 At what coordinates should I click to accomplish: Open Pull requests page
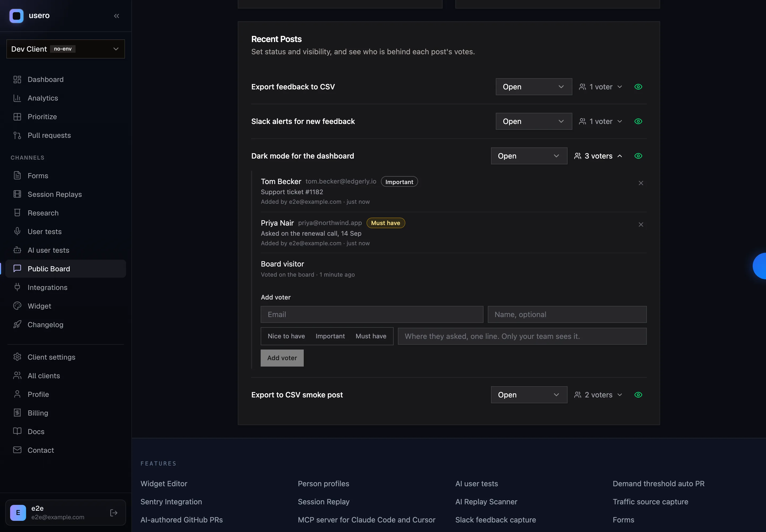coord(66,135)
